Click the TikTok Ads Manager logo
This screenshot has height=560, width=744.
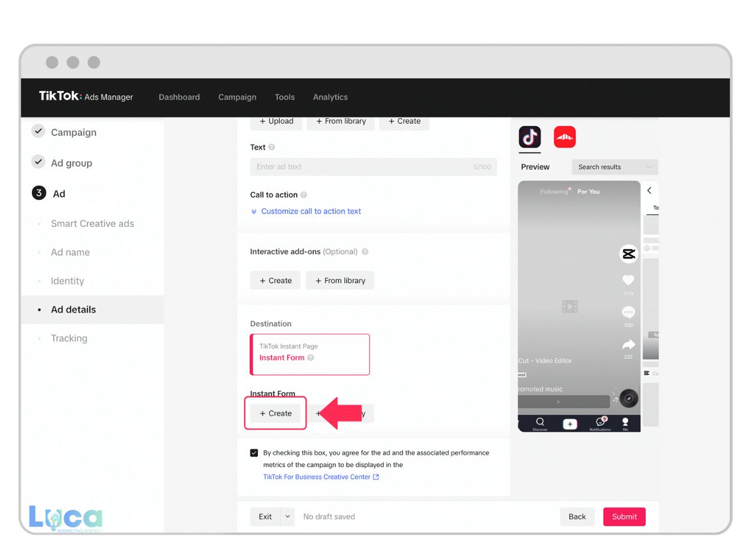86,96
